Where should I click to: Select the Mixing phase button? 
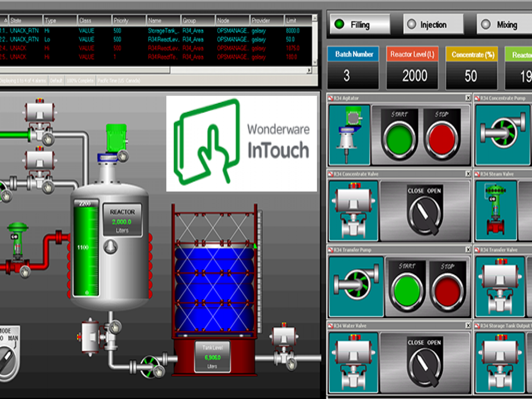[505, 24]
